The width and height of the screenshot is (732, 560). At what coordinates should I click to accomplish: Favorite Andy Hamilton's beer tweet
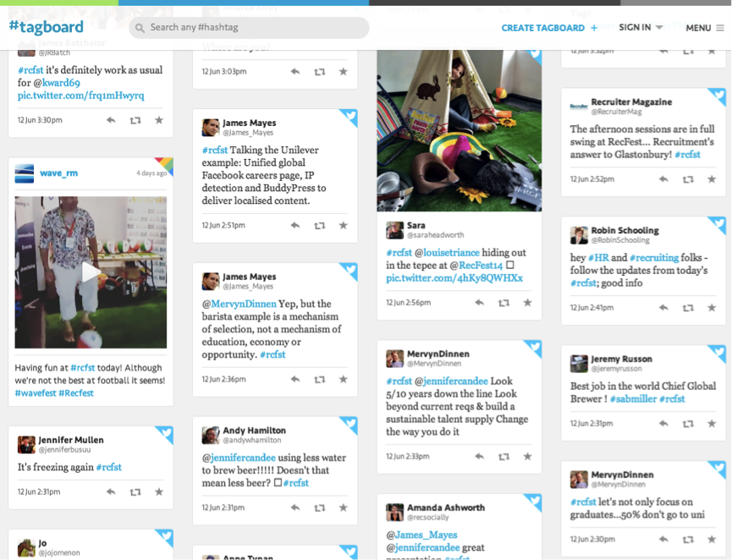(x=343, y=508)
